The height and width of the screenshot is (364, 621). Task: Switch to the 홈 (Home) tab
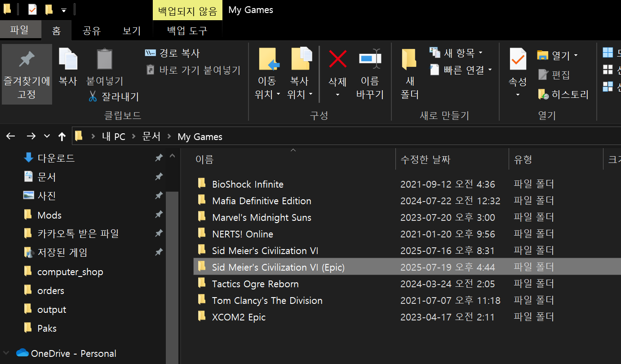click(x=56, y=31)
